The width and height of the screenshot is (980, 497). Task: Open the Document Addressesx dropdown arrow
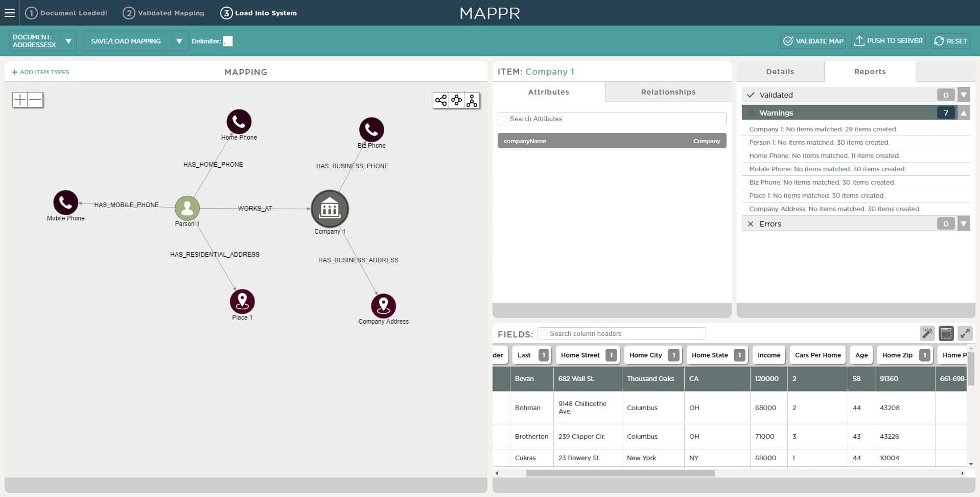[68, 41]
